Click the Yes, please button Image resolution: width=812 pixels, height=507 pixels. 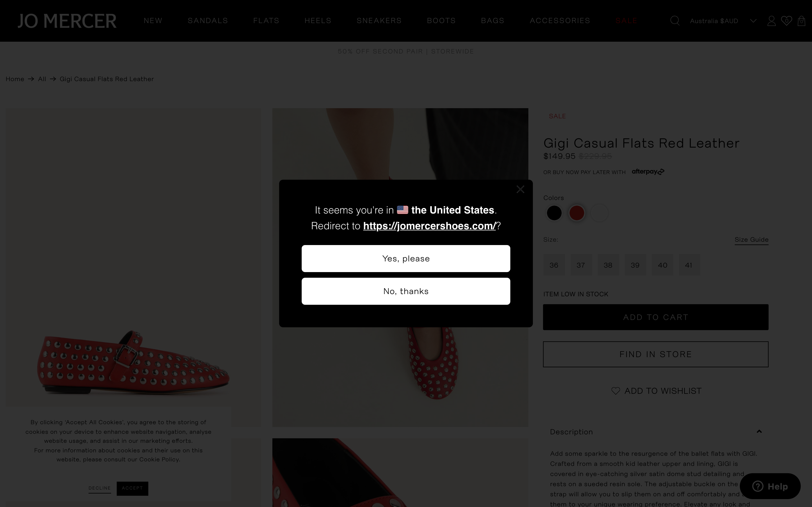(406, 259)
